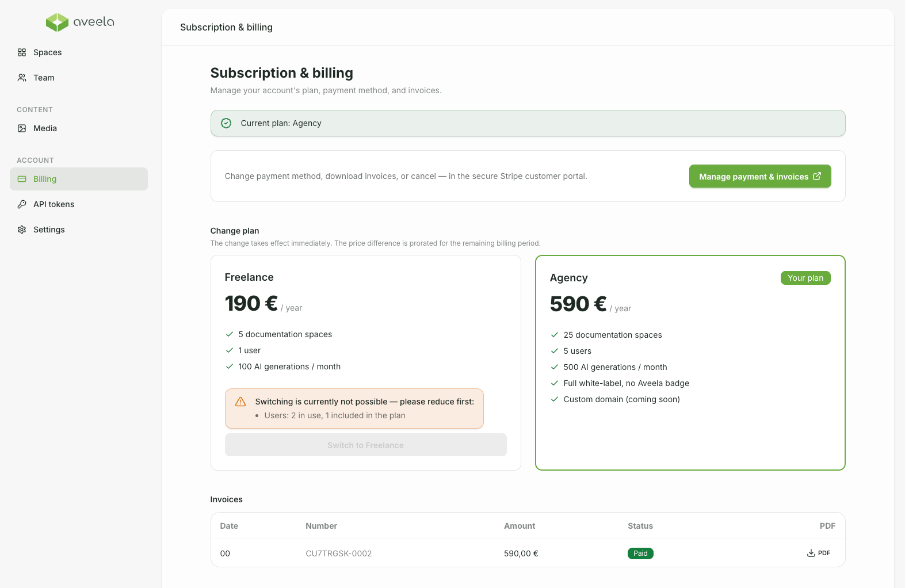Click the Change plan heading
Screen dimensions: 905x588
pyautogui.click(x=235, y=231)
